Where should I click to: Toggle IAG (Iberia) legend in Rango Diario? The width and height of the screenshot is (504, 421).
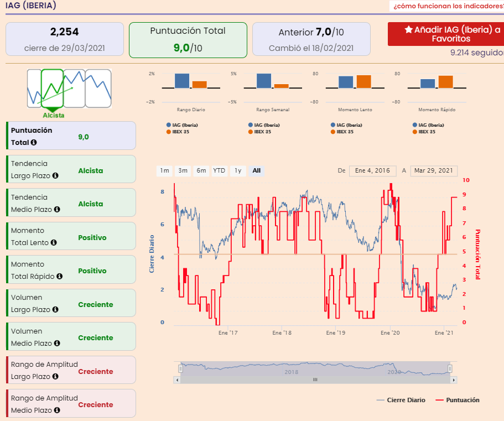coord(182,125)
